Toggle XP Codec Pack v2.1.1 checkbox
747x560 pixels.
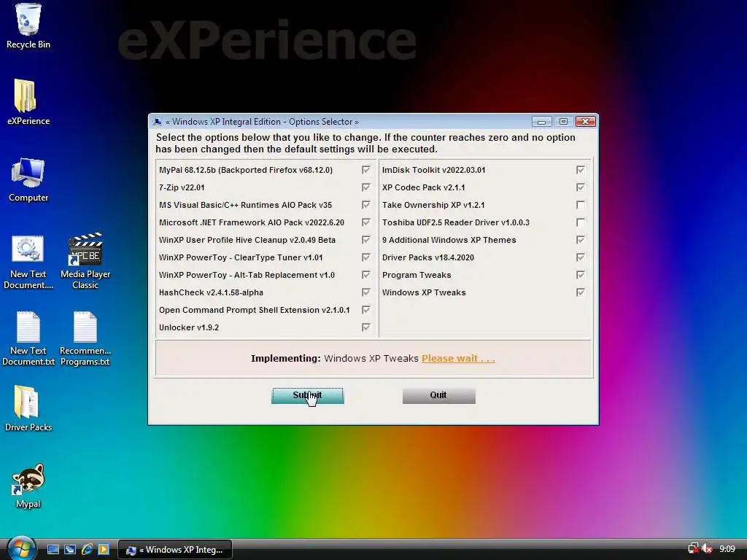pyautogui.click(x=580, y=187)
